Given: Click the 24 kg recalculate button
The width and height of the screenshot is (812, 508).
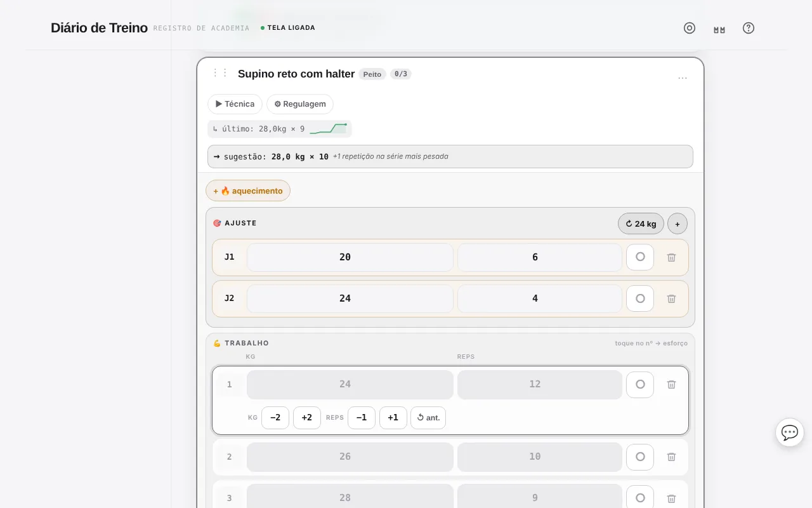Looking at the screenshot, I should tap(641, 224).
